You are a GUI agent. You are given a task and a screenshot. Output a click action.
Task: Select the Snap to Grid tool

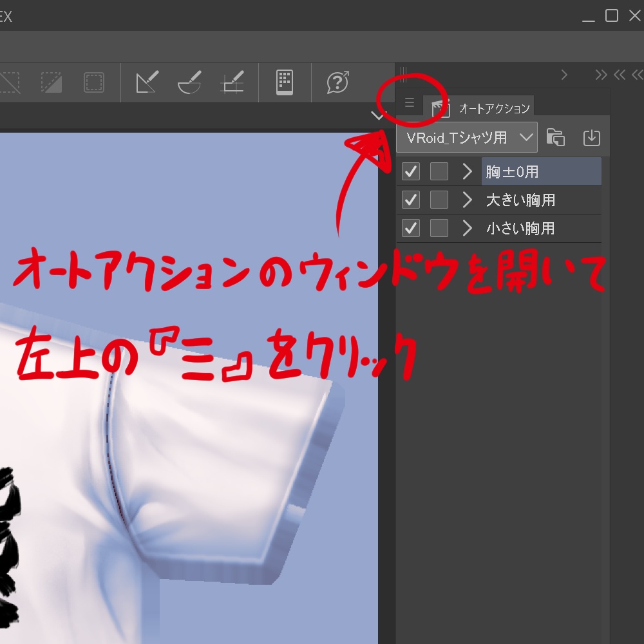(x=233, y=82)
